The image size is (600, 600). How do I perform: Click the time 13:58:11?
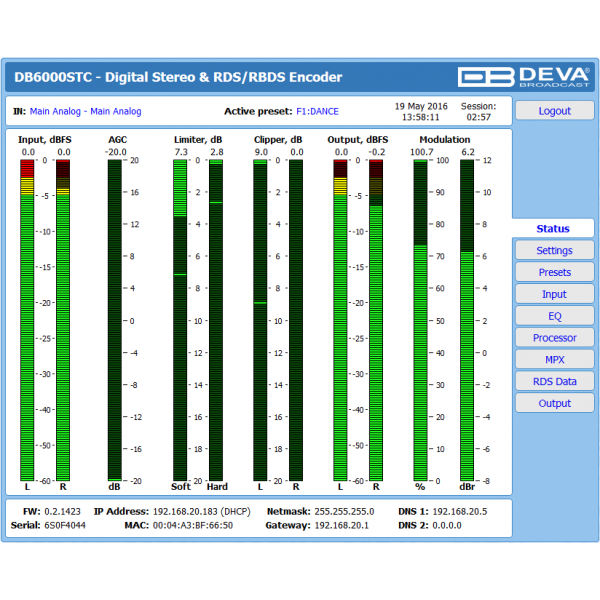coord(421,117)
